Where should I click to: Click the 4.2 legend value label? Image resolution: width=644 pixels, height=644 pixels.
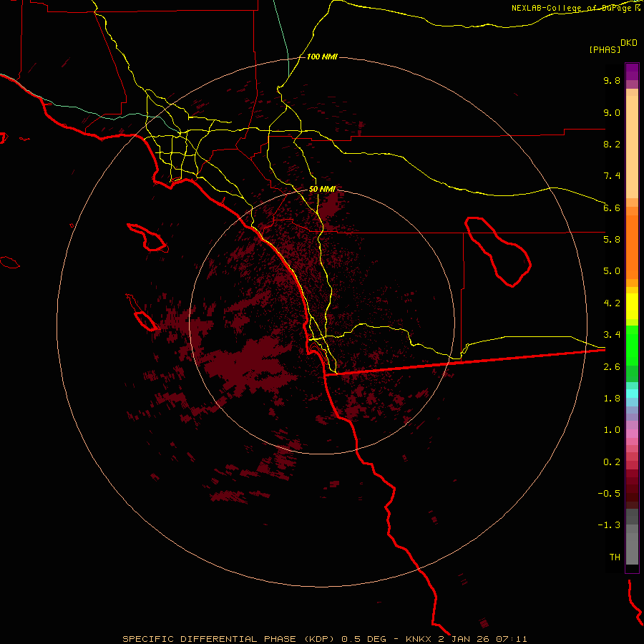(612, 303)
